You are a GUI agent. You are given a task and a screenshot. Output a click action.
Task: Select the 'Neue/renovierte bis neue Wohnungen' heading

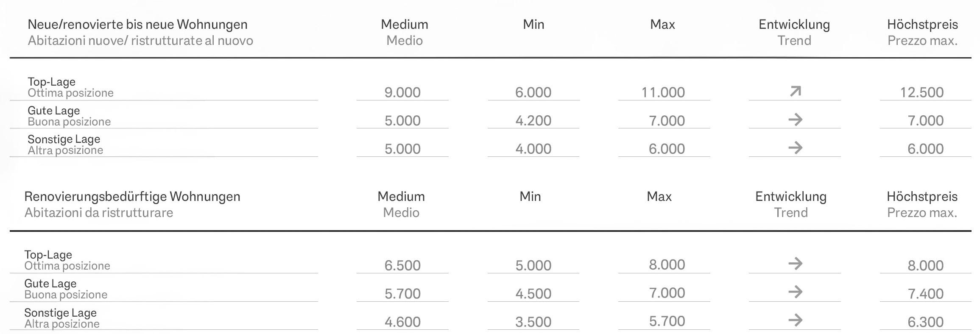[137, 25]
